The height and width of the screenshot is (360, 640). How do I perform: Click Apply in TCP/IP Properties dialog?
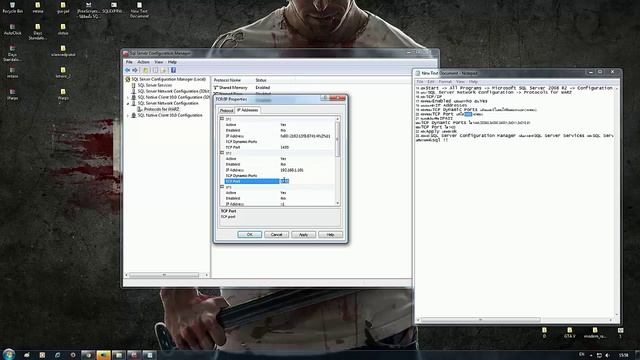(303, 235)
